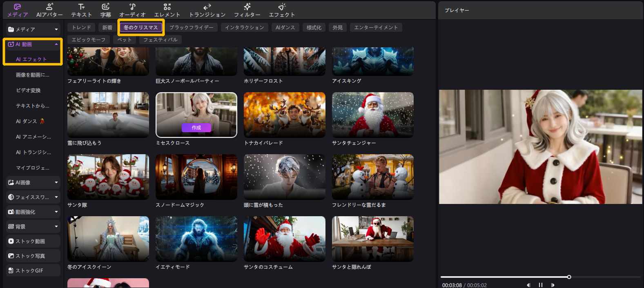Select the サンタと隠れんぼ effect thumbnail
This screenshot has width=644, height=288.
click(373, 239)
